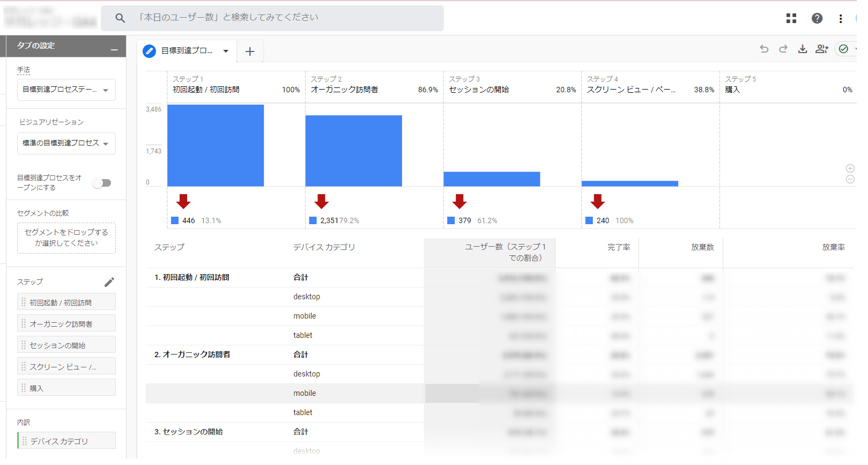
Task: Open the three-dot more options menu
Action: coord(841,19)
